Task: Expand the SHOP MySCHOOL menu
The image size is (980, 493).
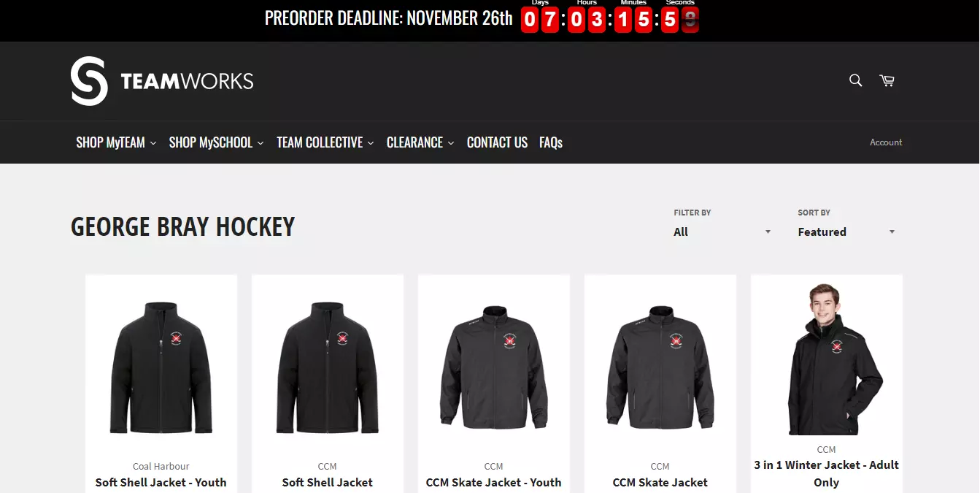Action: pos(216,142)
